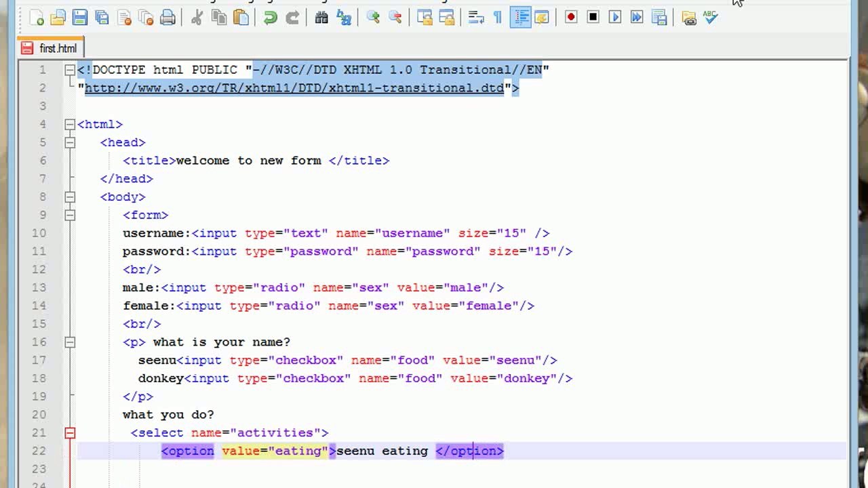Place cursor in 'welcome to new form' title text
Viewport: 868px width, 488px height.
tap(248, 161)
